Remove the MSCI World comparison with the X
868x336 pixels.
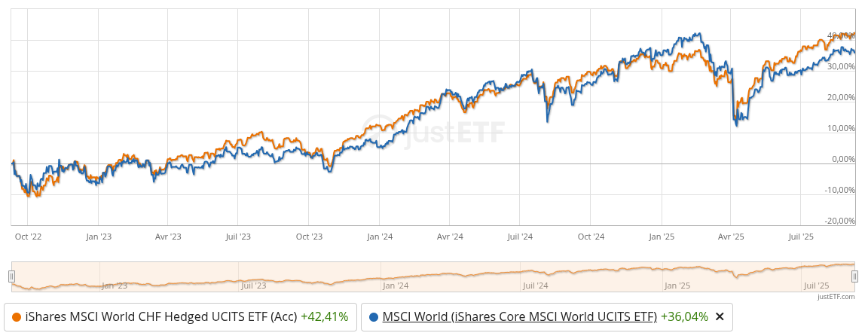[719, 316]
